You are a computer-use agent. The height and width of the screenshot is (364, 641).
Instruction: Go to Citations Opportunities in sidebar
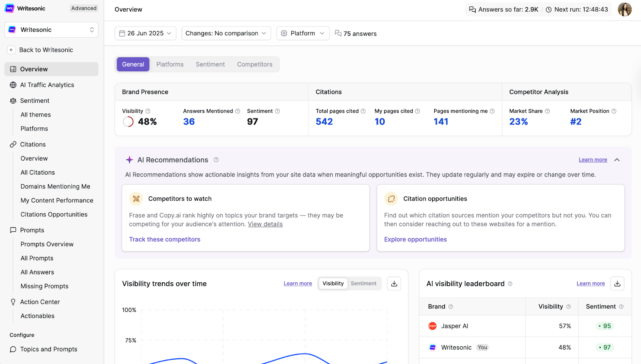pyautogui.click(x=54, y=215)
